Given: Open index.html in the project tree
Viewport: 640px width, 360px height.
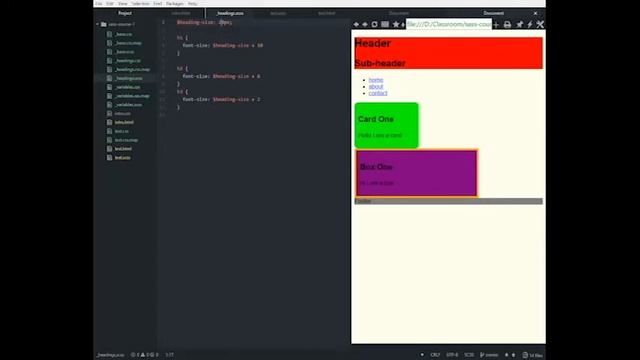Looking at the screenshot, I should point(124,122).
